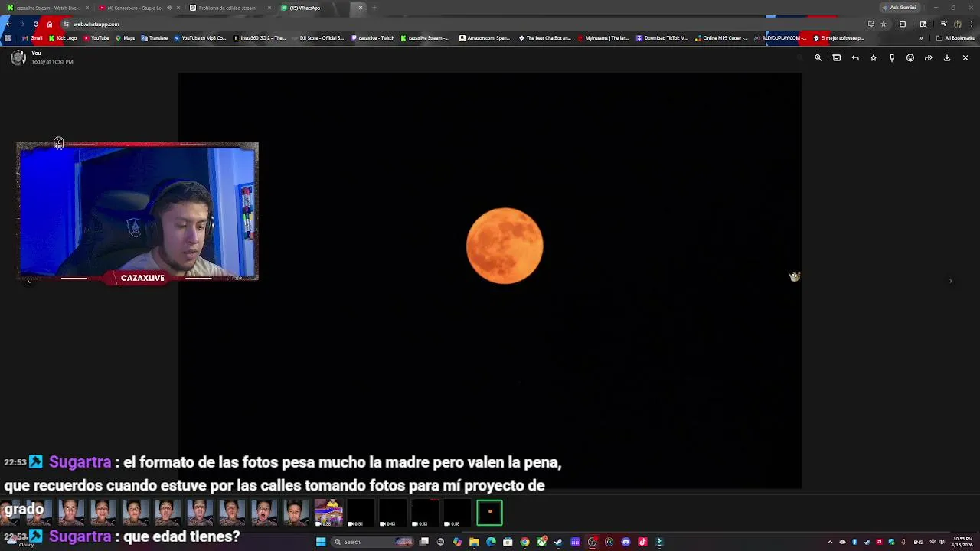The image size is (980, 551).
Task: Open Task View from taskbar
Action: tap(423, 542)
